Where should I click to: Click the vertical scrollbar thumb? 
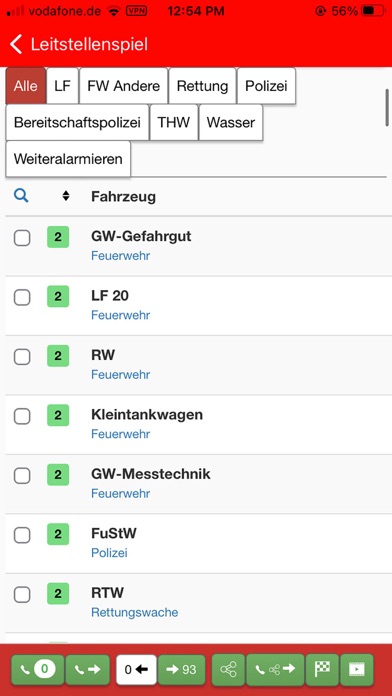pyautogui.click(x=387, y=108)
